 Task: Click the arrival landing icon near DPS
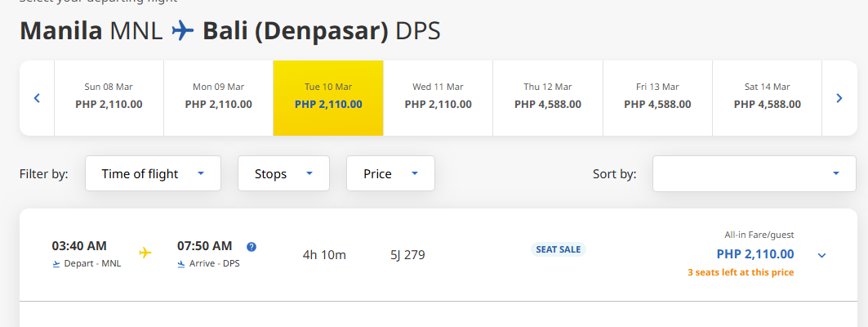(x=182, y=264)
